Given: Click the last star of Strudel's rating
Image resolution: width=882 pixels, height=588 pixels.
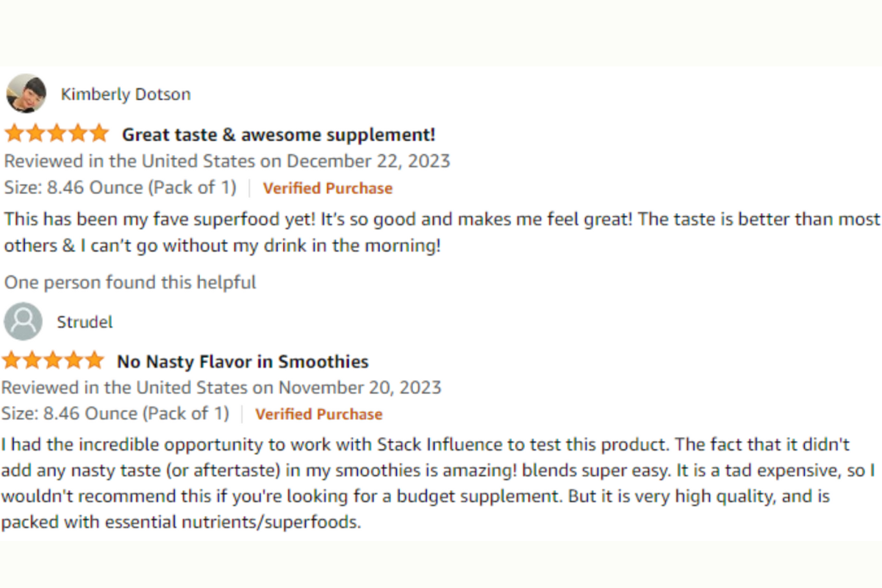Looking at the screenshot, I should pos(95,360).
